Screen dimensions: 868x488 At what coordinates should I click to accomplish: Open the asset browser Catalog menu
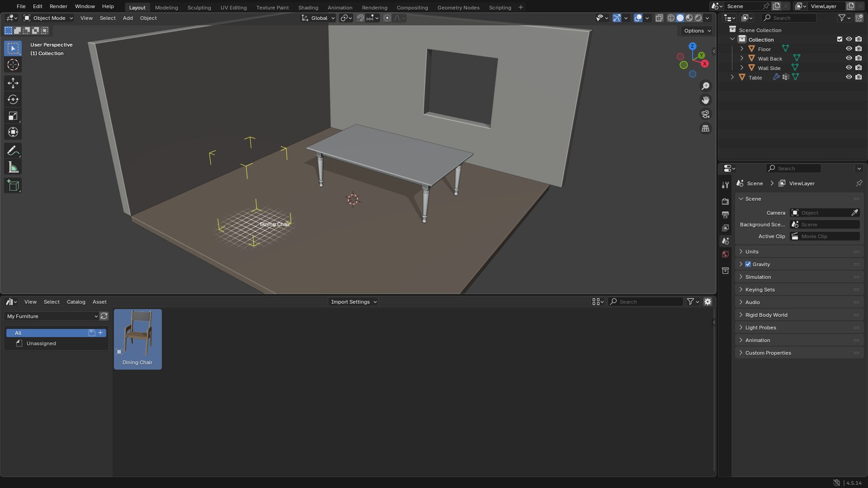[76, 301]
